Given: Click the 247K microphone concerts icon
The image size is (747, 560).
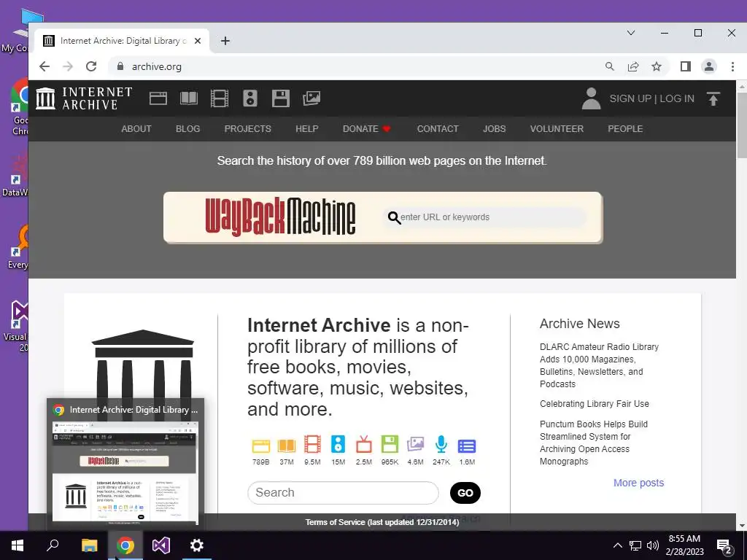Looking at the screenshot, I should coord(441,444).
